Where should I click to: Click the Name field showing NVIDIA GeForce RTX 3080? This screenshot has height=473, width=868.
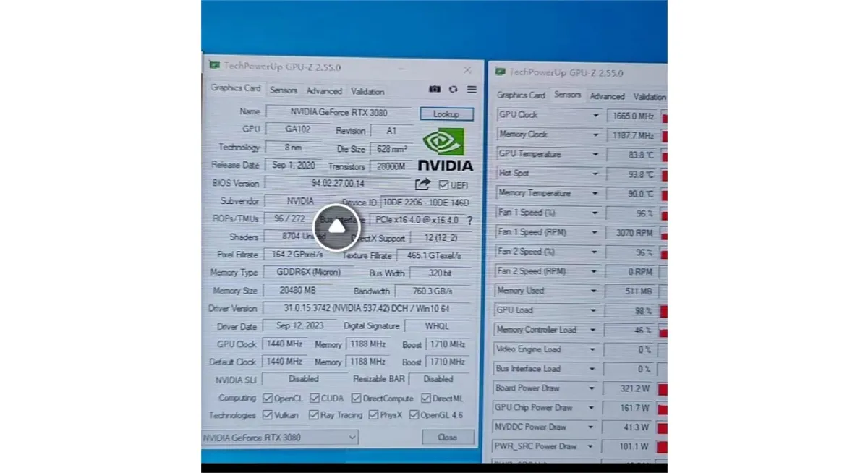click(x=339, y=112)
